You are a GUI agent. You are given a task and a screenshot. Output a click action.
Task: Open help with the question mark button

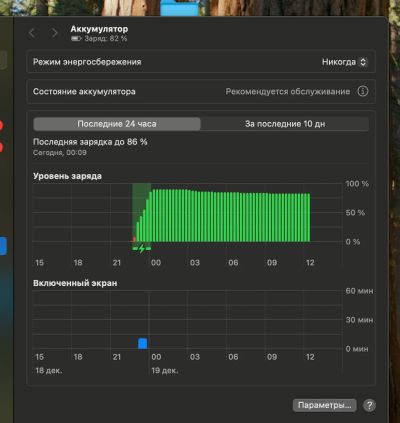click(x=369, y=405)
